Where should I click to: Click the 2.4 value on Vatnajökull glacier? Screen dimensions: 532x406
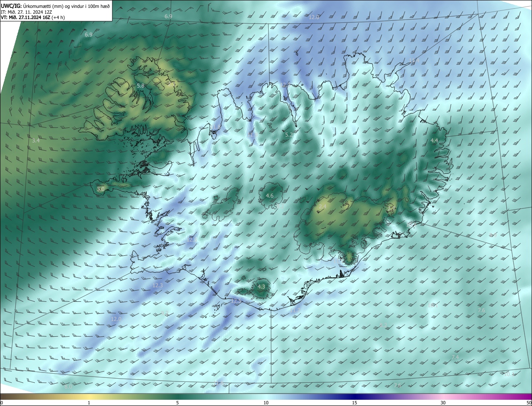click(323, 206)
